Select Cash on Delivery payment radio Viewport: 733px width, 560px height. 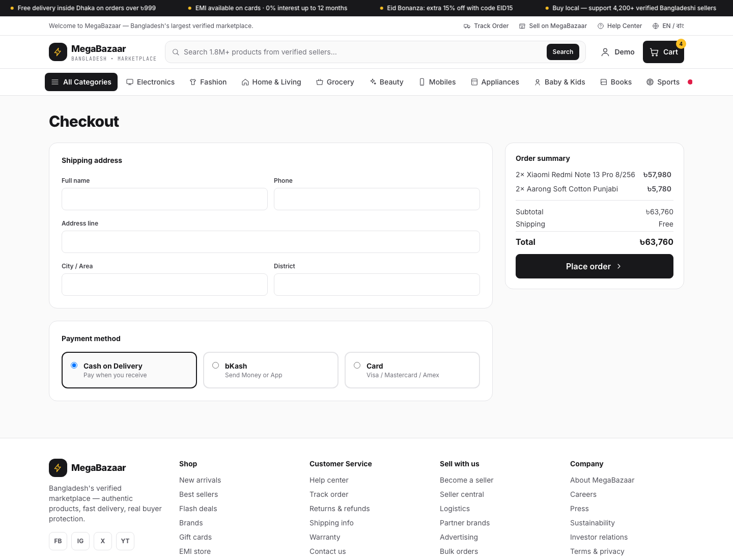[x=74, y=366]
